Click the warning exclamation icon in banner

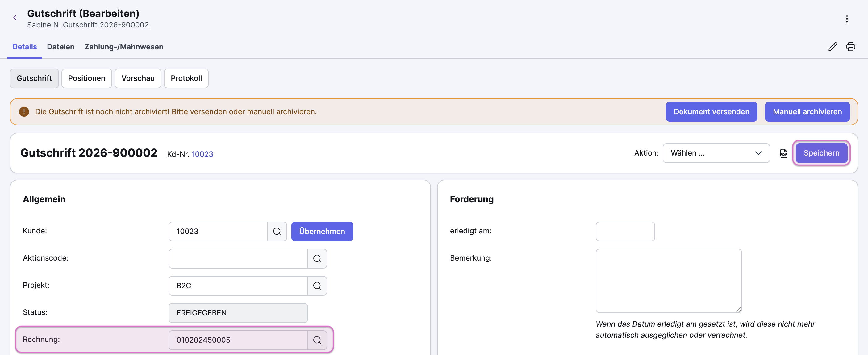(x=24, y=111)
